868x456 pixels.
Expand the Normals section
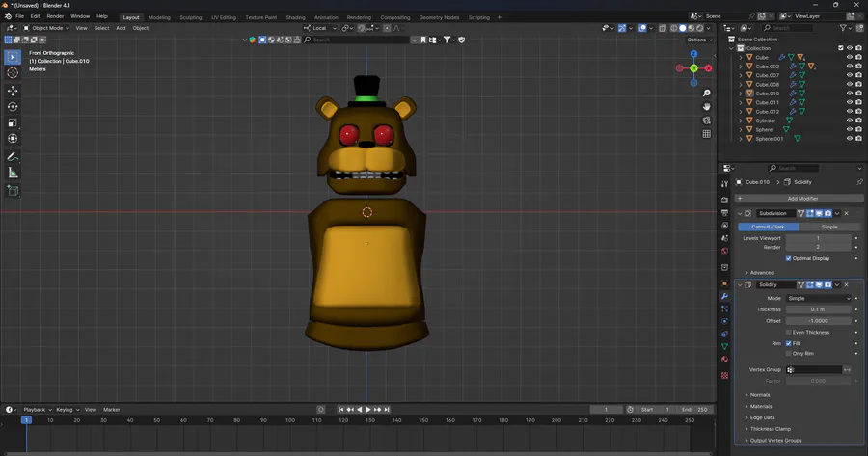(x=759, y=395)
